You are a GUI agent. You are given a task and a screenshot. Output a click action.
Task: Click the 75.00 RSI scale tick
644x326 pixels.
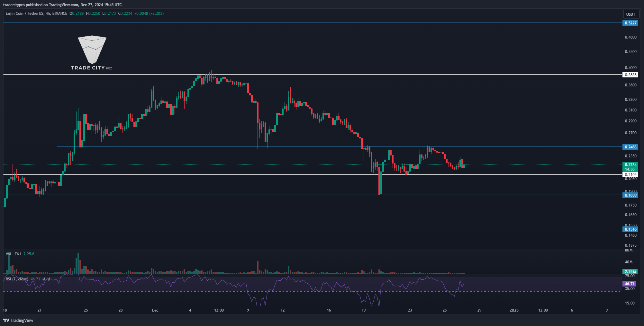[x=630, y=276]
